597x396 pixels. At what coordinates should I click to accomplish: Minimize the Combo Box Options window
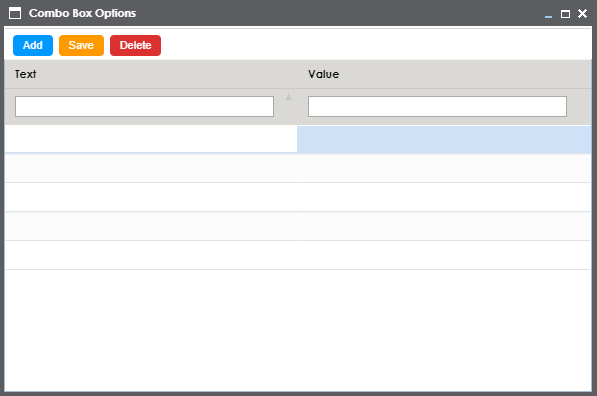point(548,14)
